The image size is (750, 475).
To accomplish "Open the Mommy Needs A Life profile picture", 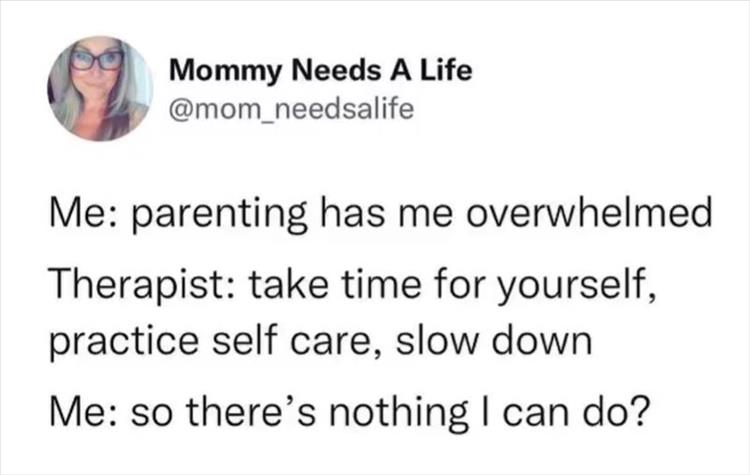I will [x=98, y=88].
